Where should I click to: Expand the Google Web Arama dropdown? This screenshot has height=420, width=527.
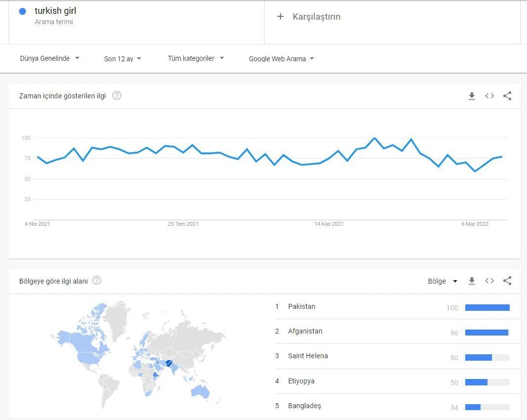282,59
